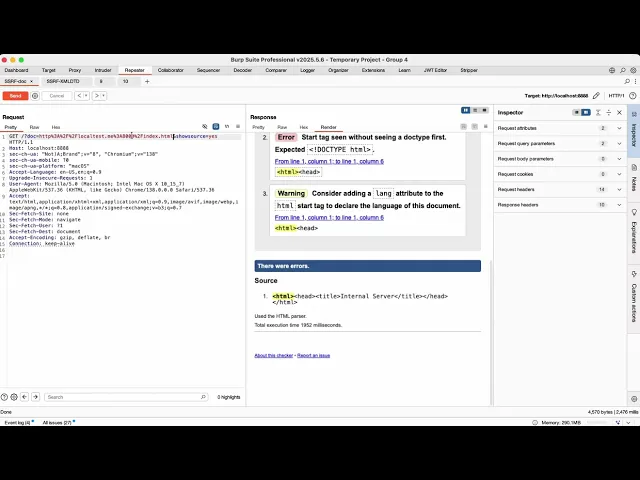Open the Collaborator tab
This screenshot has width=640, height=480.
click(x=171, y=70)
